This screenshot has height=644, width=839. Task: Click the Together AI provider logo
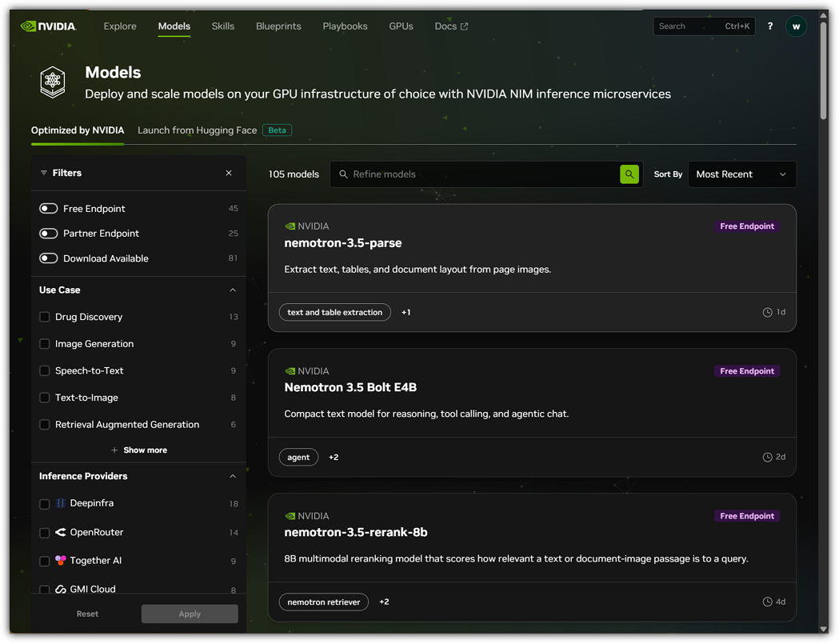click(61, 561)
